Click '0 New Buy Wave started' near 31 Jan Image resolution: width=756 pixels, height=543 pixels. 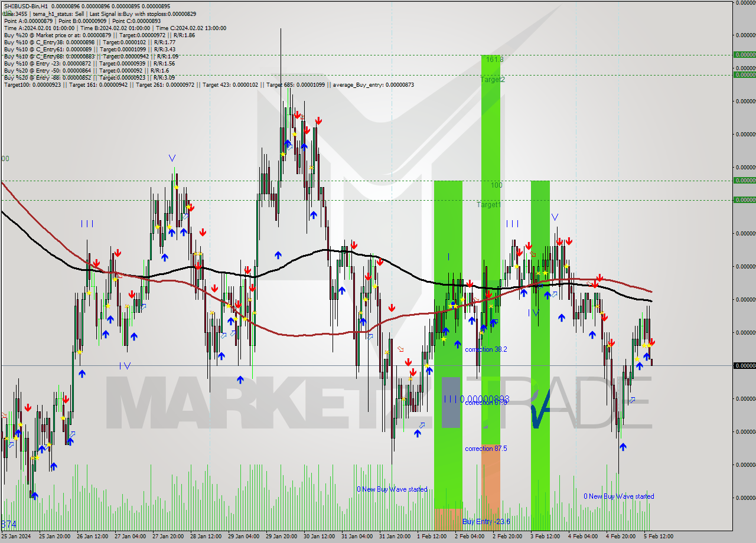pyautogui.click(x=392, y=489)
